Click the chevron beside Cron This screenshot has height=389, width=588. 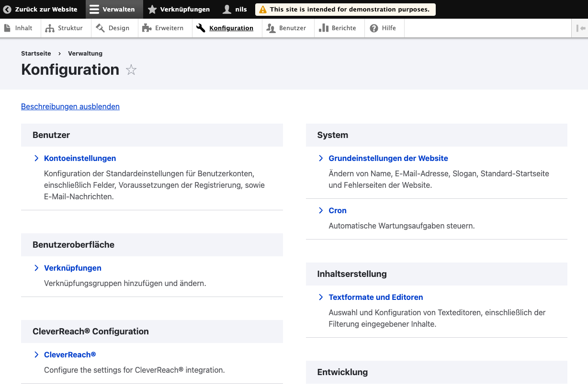pos(321,211)
